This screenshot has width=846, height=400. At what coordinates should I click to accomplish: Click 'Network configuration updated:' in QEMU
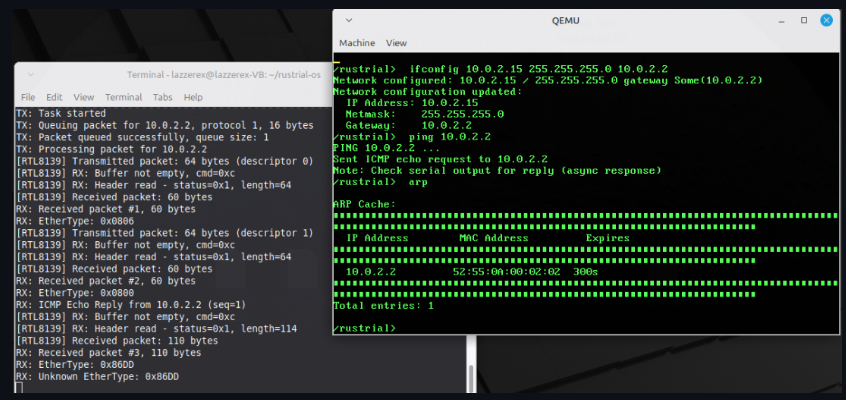428,92
